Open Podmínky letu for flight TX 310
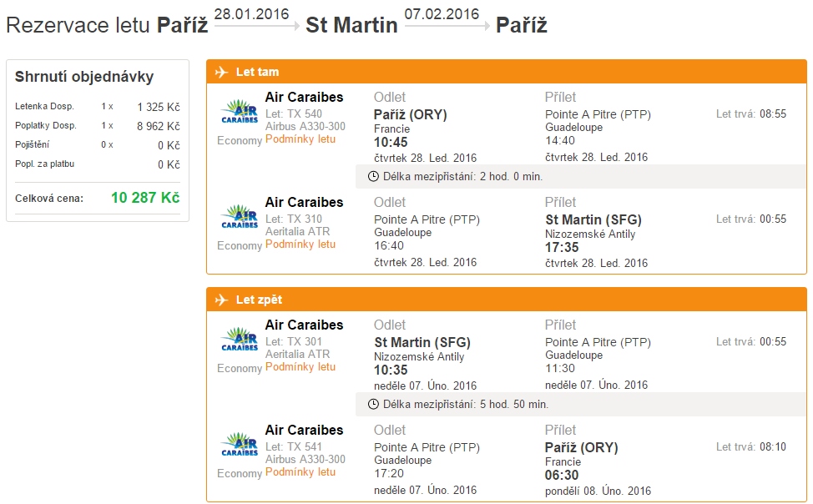Image resolution: width=813 pixels, height=504 pixels. coord(300,244)
